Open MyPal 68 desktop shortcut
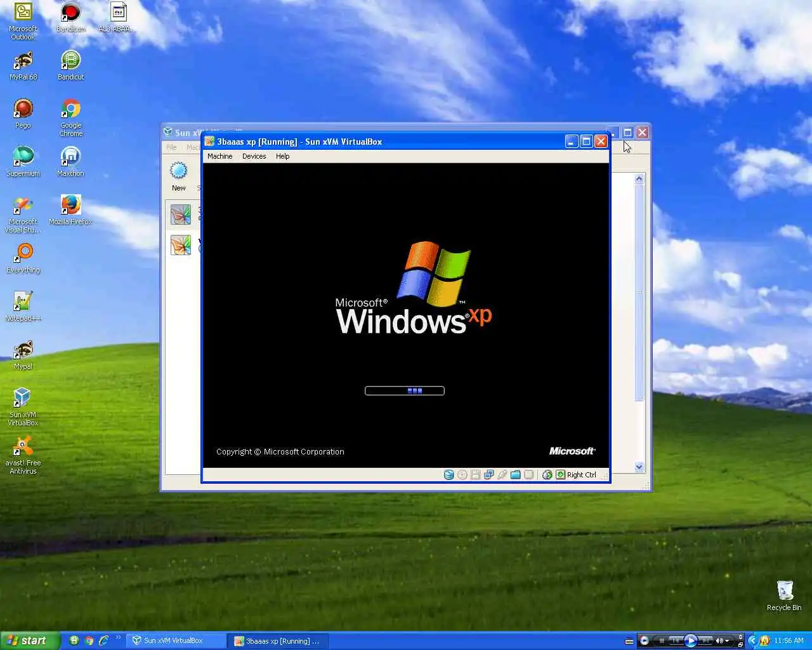Viewport: 812px width, 650px height. (23, 66)
